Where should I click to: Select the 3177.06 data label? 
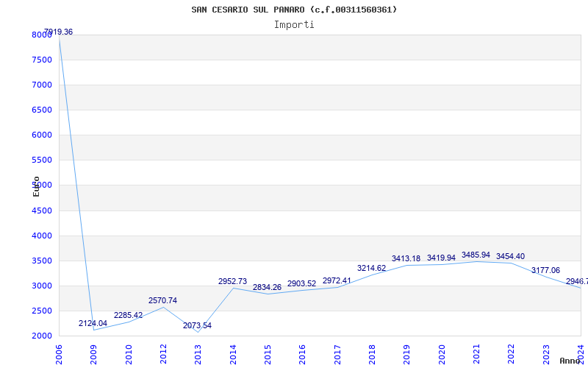545,270
